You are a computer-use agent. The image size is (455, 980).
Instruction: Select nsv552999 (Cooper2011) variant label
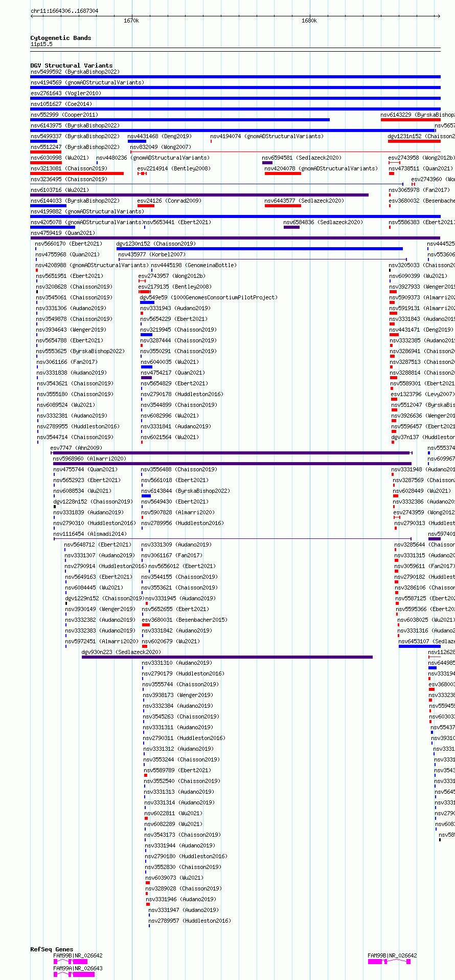(64, 115)
